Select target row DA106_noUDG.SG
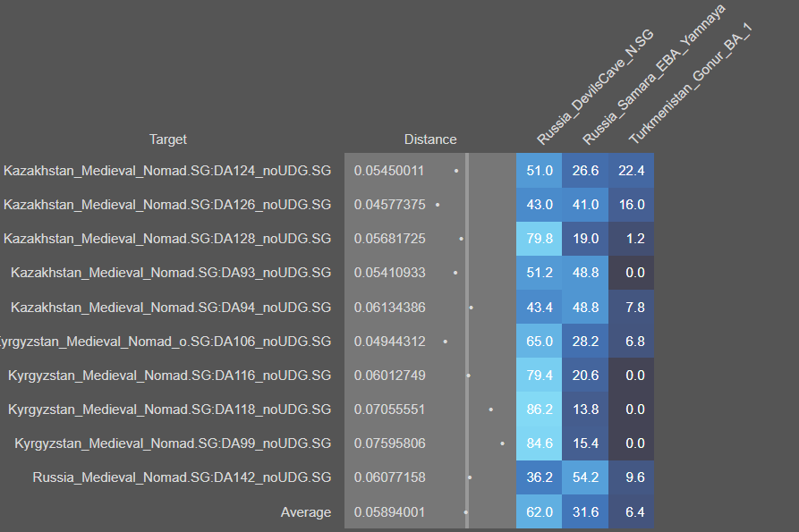The image size is (799, 532). pyautogui.click(x=166, y=342)
